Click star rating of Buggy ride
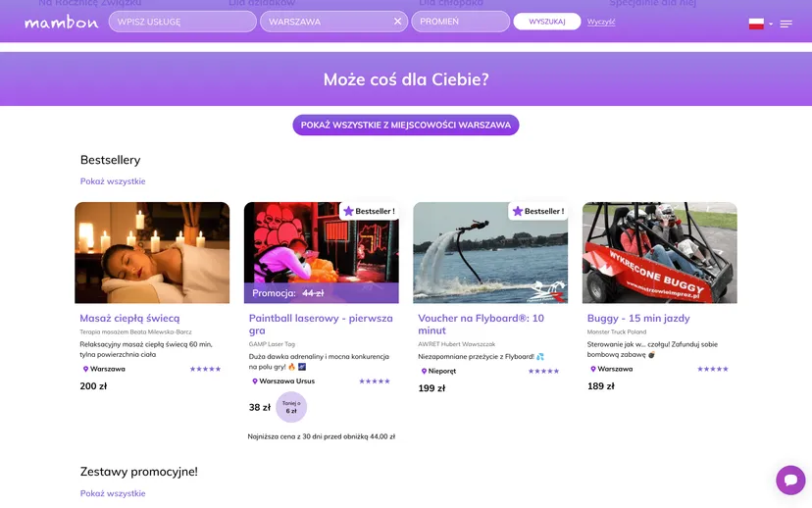The height and width of the screenshot is (508, 812). click(x=713, y=369)
